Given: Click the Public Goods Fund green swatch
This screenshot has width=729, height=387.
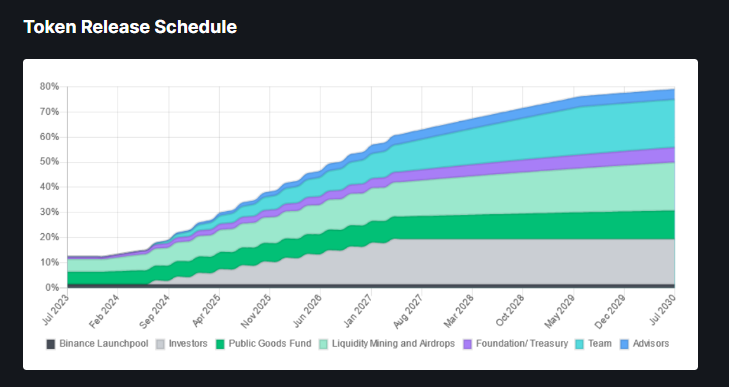Looking at the screenshot, I should (220, 344).
